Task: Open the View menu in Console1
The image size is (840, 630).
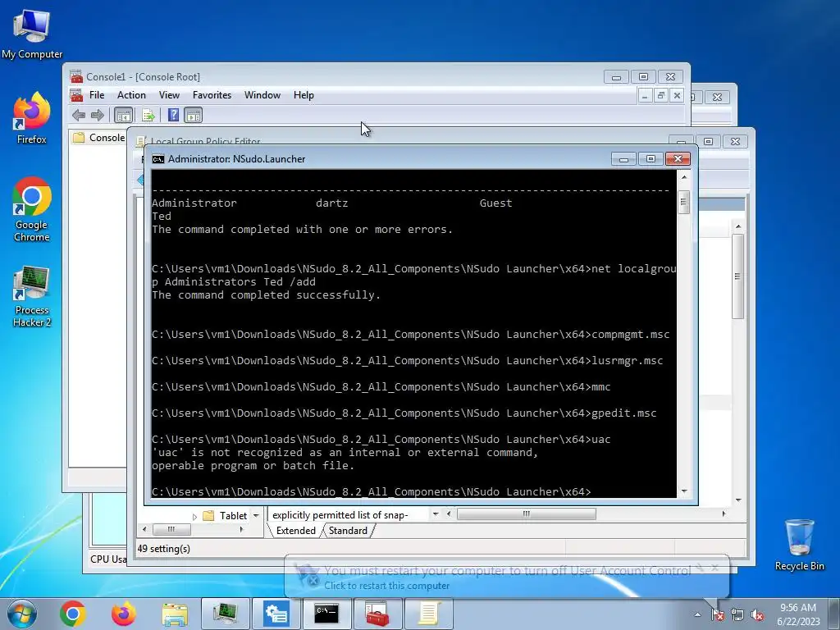Action: click(x=169, y=95)
